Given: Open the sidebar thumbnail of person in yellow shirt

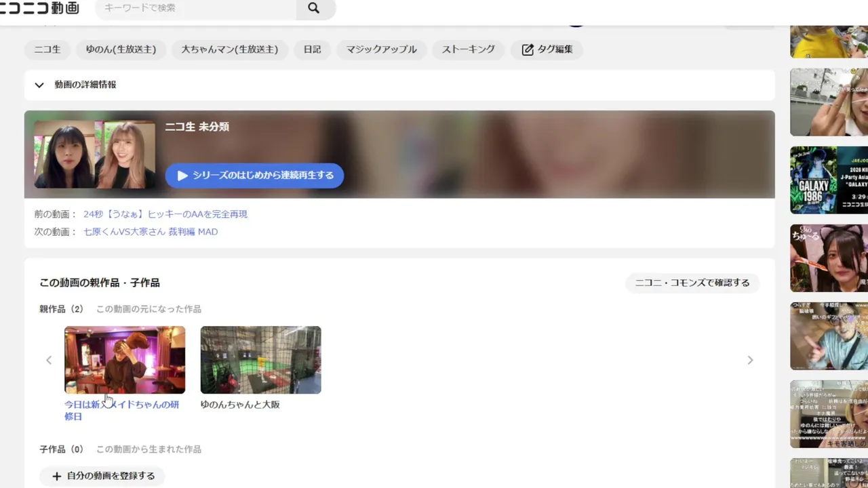Looking at the screenshot, I should (x=829, y=42).
